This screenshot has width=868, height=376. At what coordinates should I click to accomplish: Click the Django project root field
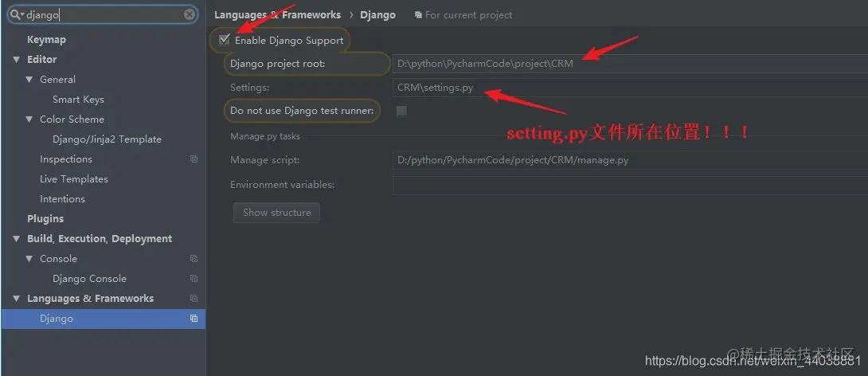click(630, 64)
